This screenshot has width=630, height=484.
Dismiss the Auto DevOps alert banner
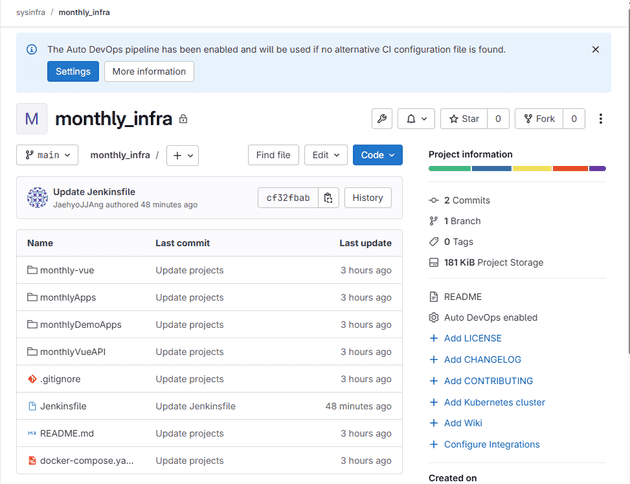595,49
